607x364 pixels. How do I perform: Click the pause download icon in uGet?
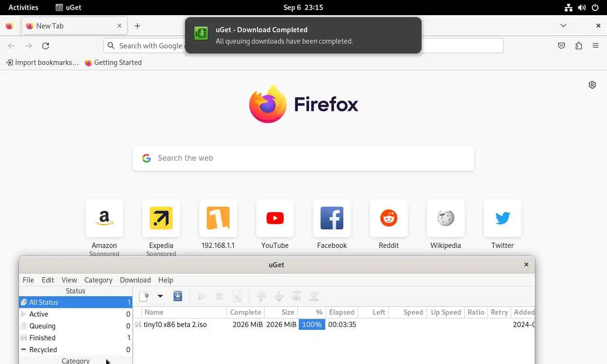coord(220,296)
